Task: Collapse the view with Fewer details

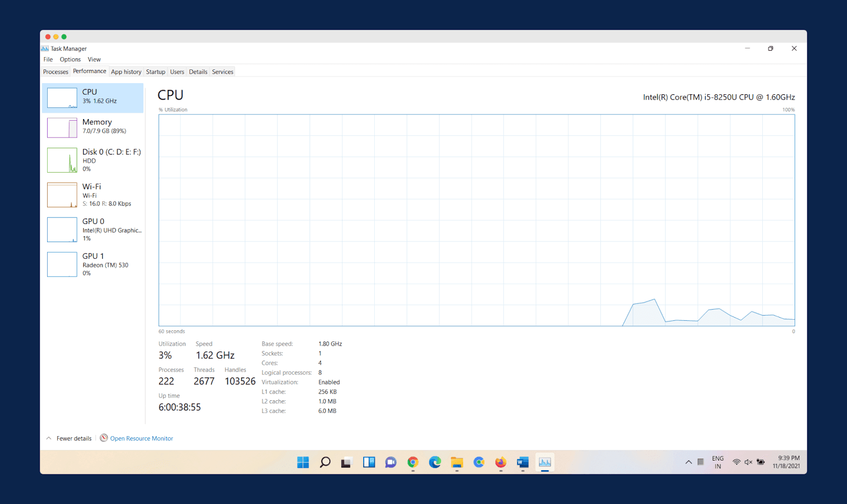Action: click(x=74, y=438)
